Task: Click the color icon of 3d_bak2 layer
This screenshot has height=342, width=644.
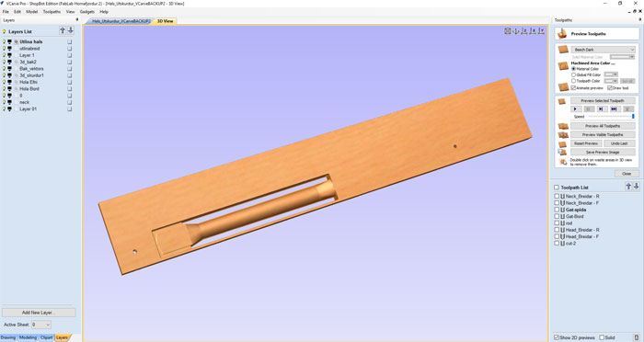Action: click(9, 62)
